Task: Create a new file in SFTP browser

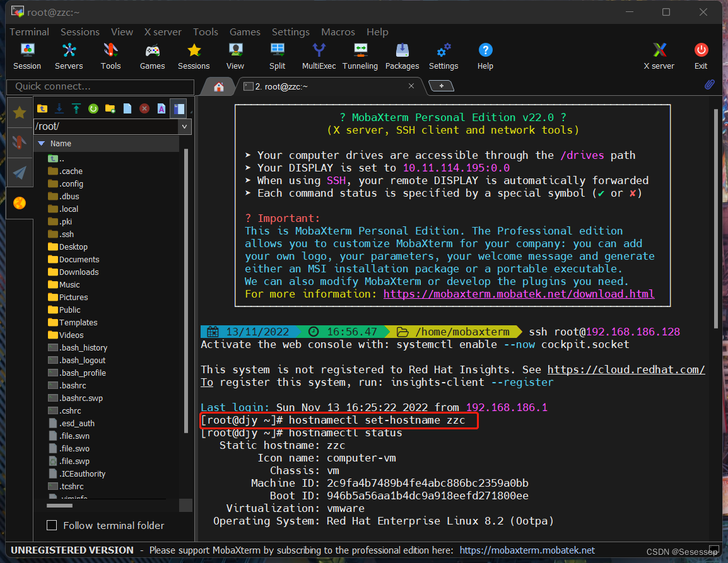Action: (127, 108)
